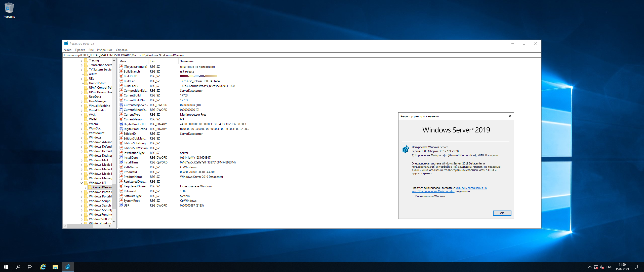Click the Windows logo icon in About dialog
The image size is (644, 272).
(x=406, y=149)
